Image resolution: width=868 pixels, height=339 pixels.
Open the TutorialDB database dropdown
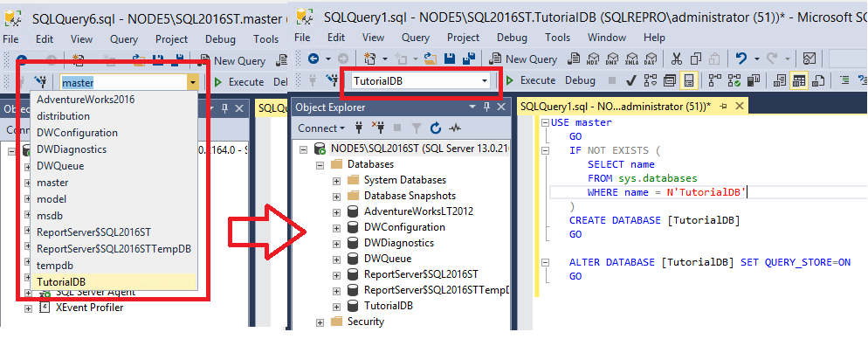pos(485,81)
